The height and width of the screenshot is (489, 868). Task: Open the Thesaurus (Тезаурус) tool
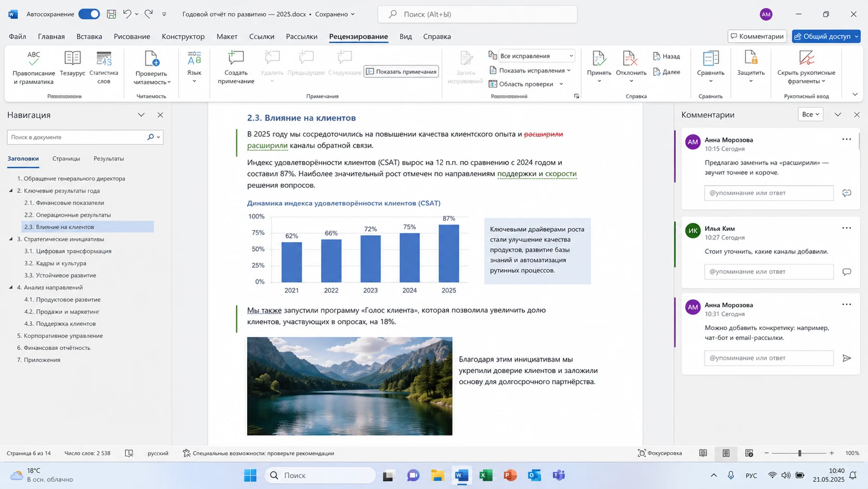72,64
